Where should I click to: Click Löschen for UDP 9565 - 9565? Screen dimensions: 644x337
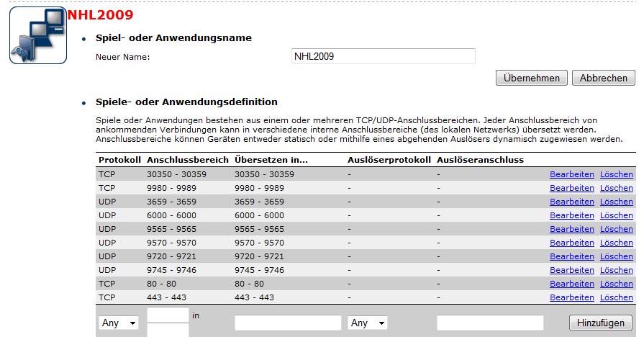click(x=617, y=229)
